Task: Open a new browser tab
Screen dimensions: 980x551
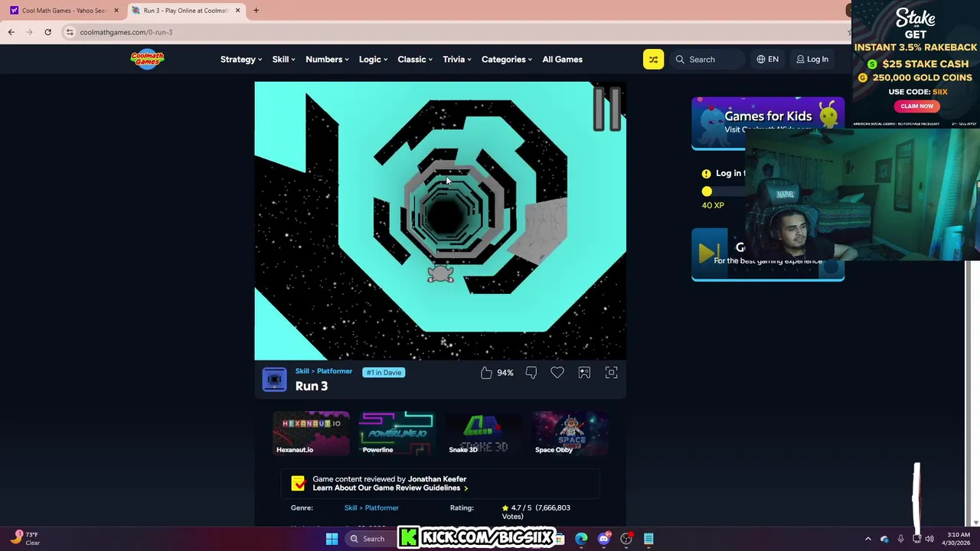Action: coord(256,11)
